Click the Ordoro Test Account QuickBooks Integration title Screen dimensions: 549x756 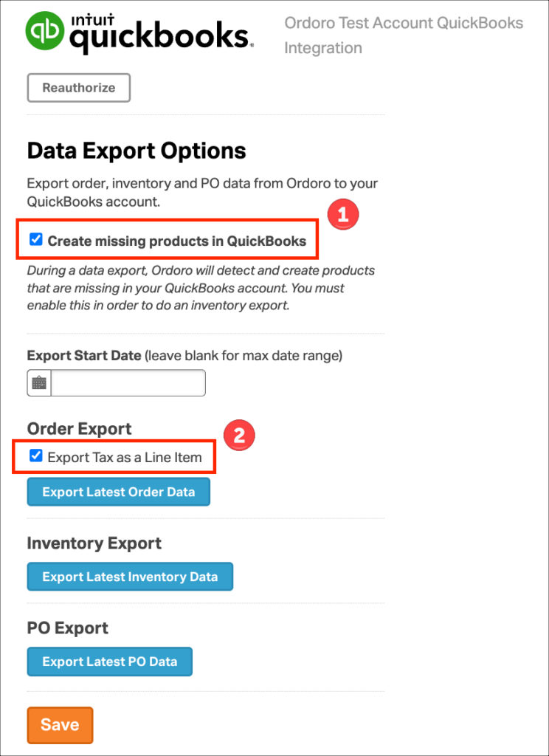click(x=404, y=35)
